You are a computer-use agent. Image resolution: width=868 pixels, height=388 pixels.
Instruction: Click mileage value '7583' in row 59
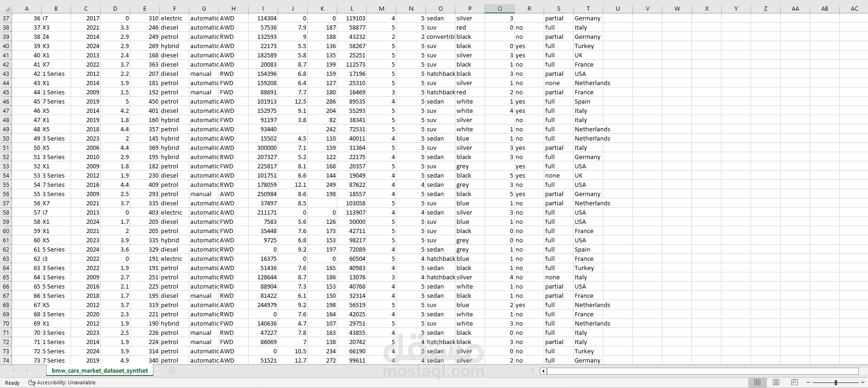263,222
